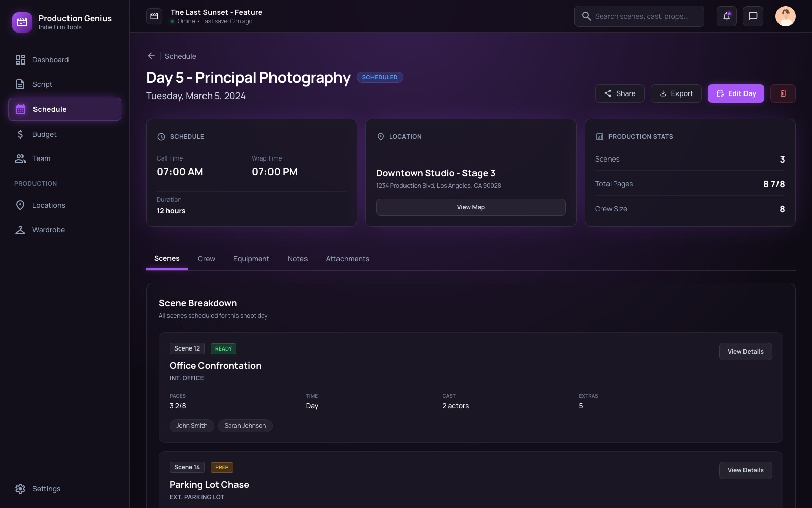Click the Total Pages value 8 7/8
The width and height of the screenshot is (812, 508).
pyautogui.click(x=774, y=184)
